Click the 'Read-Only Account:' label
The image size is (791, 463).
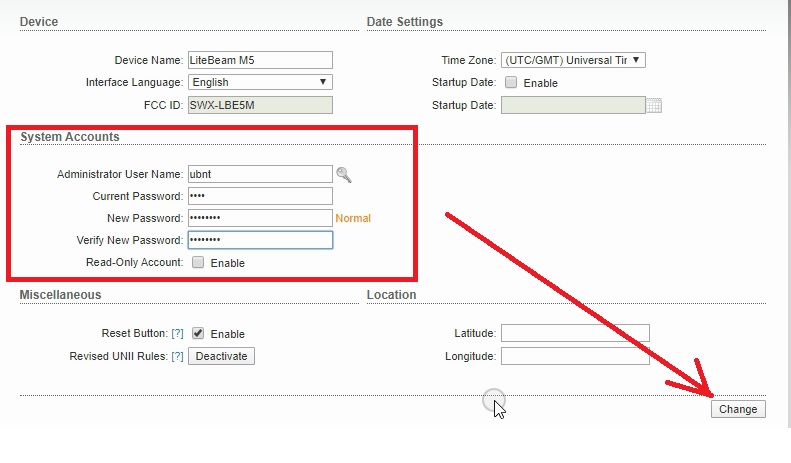[x=135, y=262]
